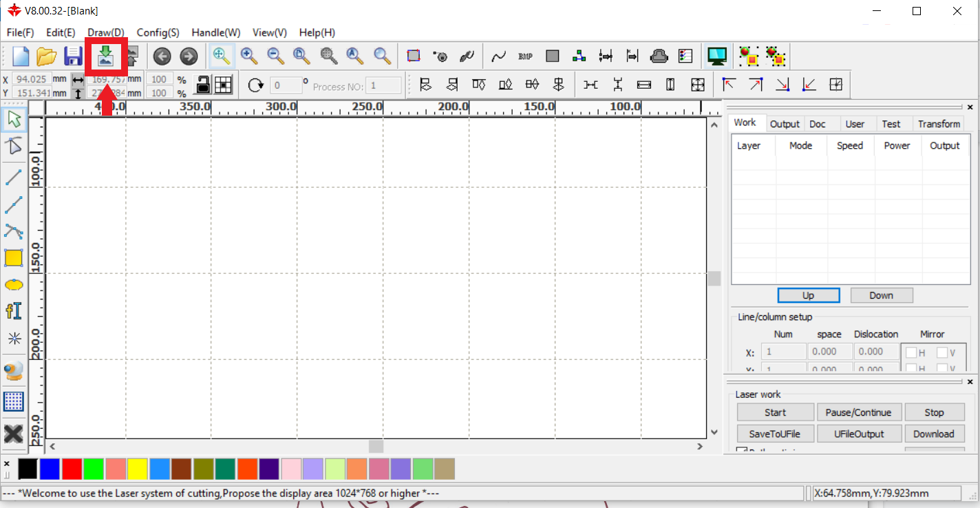980x508 pixels.
Task: Switch to the Test tab
Action: [891, 124]
